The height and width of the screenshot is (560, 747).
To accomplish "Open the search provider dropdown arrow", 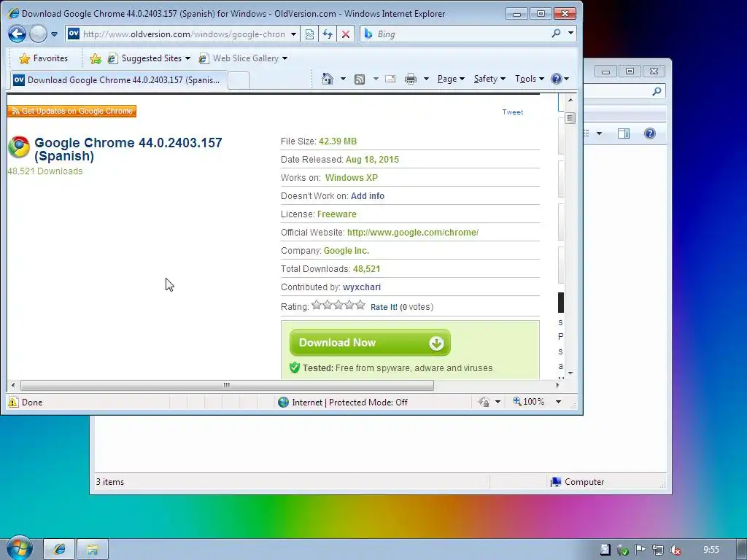I will [x=570, y=34].
